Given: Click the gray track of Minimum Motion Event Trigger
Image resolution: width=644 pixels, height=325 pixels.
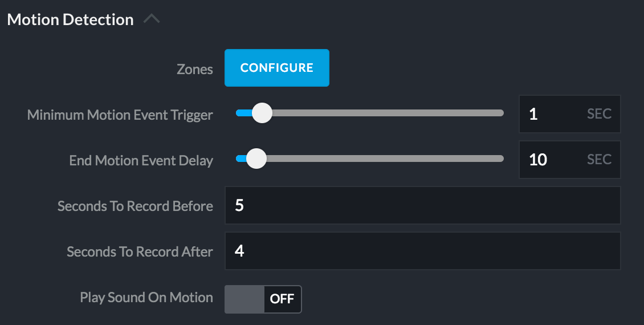Looking at the screenshot, I should tap(388, 113).
